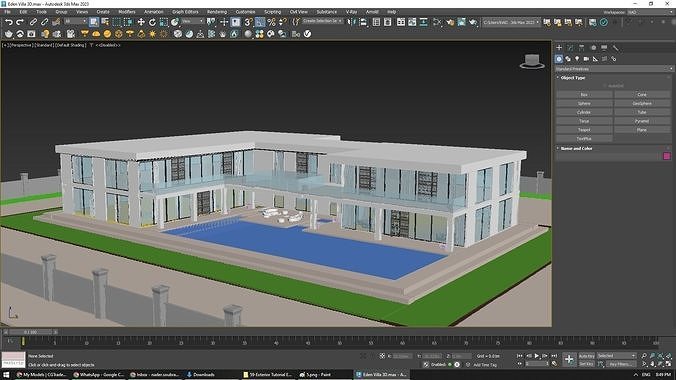The width and height of the screenshot is (676, 380).
Task: Open the Graph Editors menu
Action: click(x=185, y=12)
